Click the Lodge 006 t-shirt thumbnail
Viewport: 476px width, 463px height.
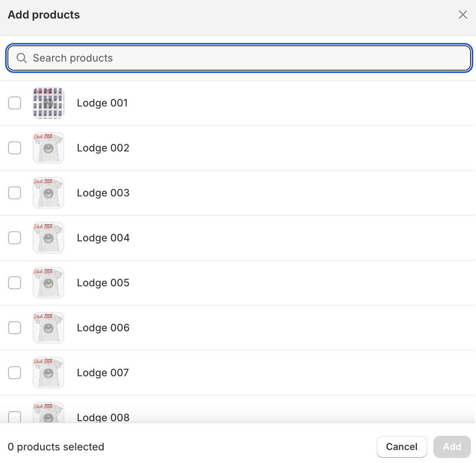point(48,328)
